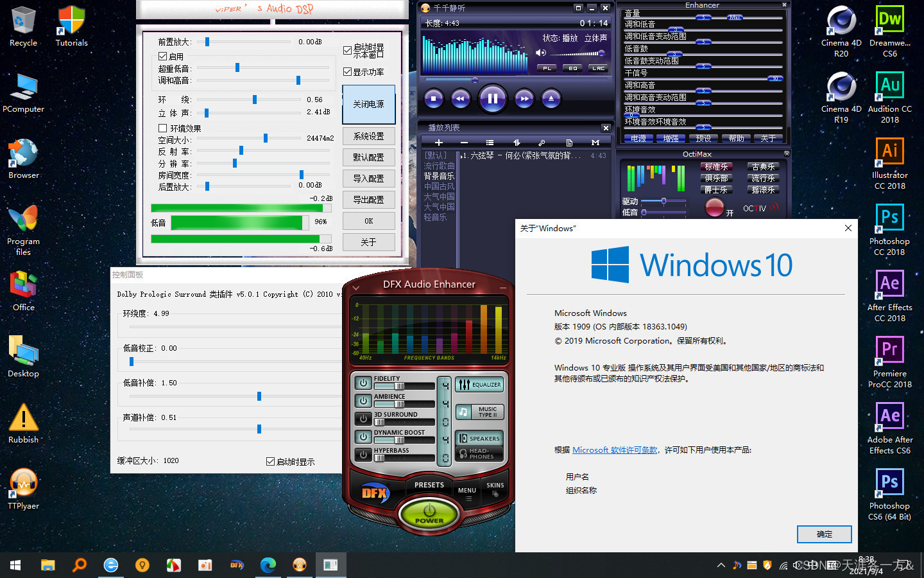924x578 pixels.
Task: Enable the 环境效果 checkbox
Action: pyautogui.click(x=163, y=128)
